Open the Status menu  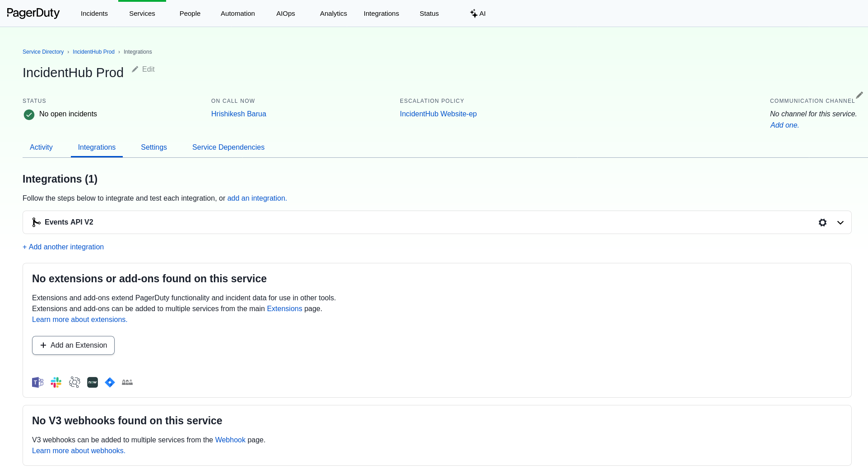tap(429, 14)
